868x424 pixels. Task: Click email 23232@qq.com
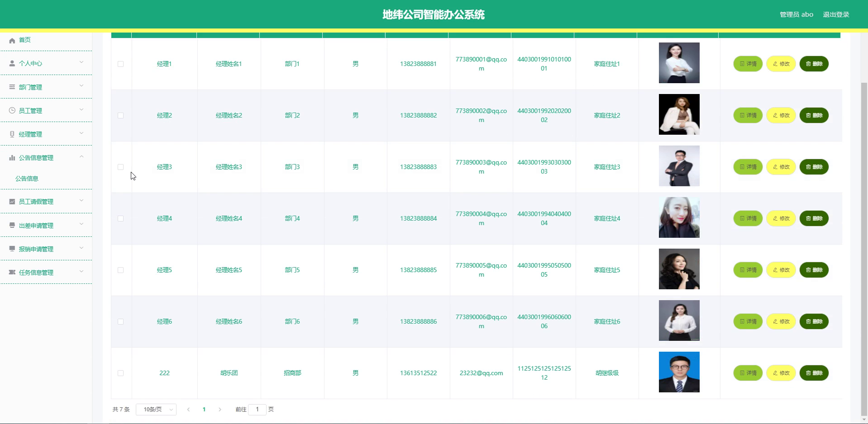coord(481,373)
